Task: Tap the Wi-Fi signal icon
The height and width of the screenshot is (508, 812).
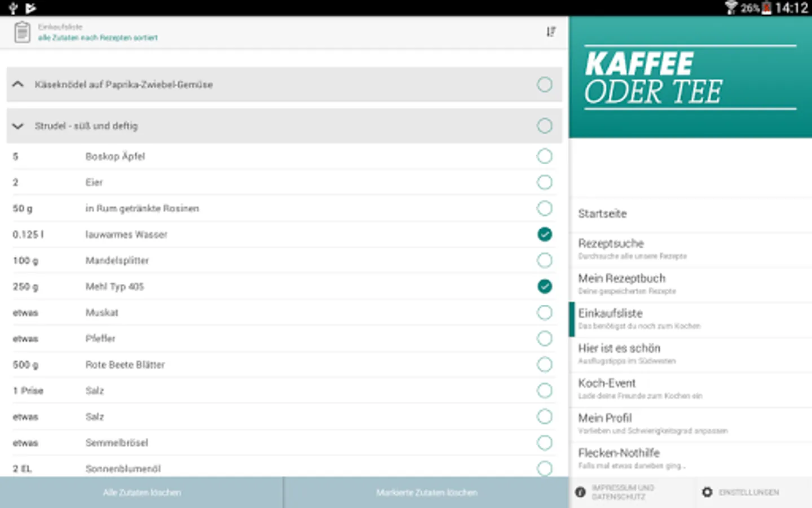Action: (731, 8)
